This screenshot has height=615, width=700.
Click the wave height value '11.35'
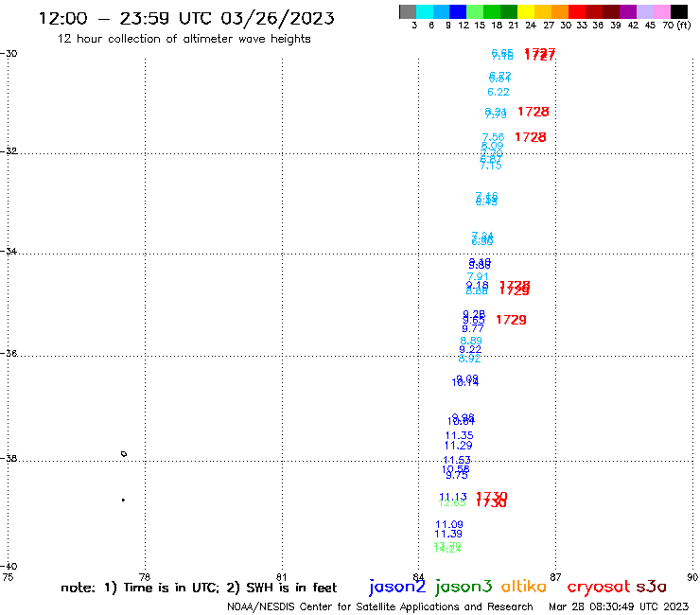(460, 435)
